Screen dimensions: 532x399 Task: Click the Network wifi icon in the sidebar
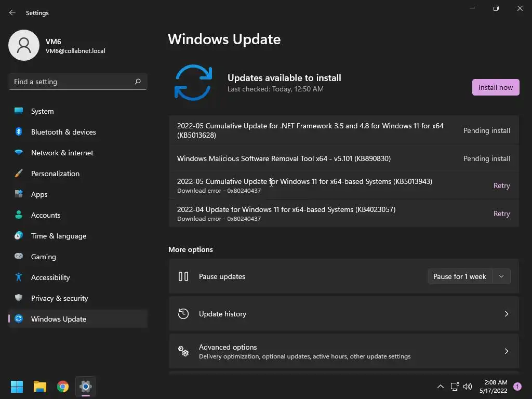pyautogui.click(x=19, y=152)
